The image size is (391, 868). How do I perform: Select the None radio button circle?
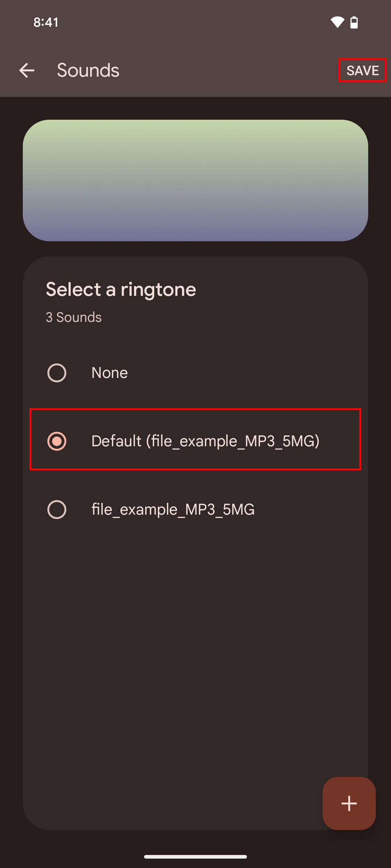coord(57,373)
